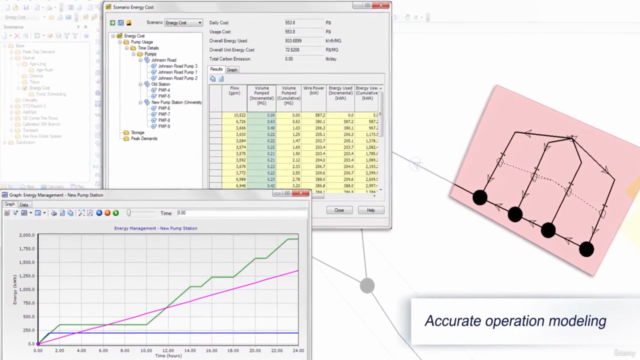Image resolution: width=640 pixels, height=360 pixels.
Task: Click print icon in graph toolbar
Action: point(54,213)
